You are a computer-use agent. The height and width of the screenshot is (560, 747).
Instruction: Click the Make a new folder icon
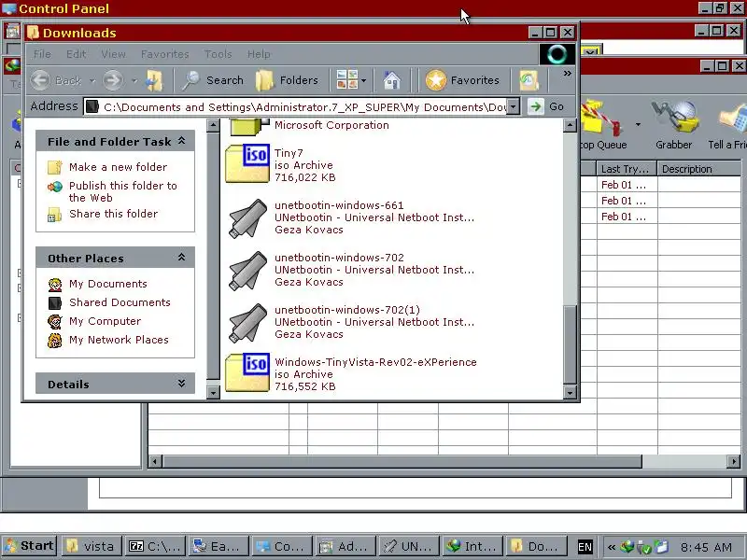click(55, 167)
